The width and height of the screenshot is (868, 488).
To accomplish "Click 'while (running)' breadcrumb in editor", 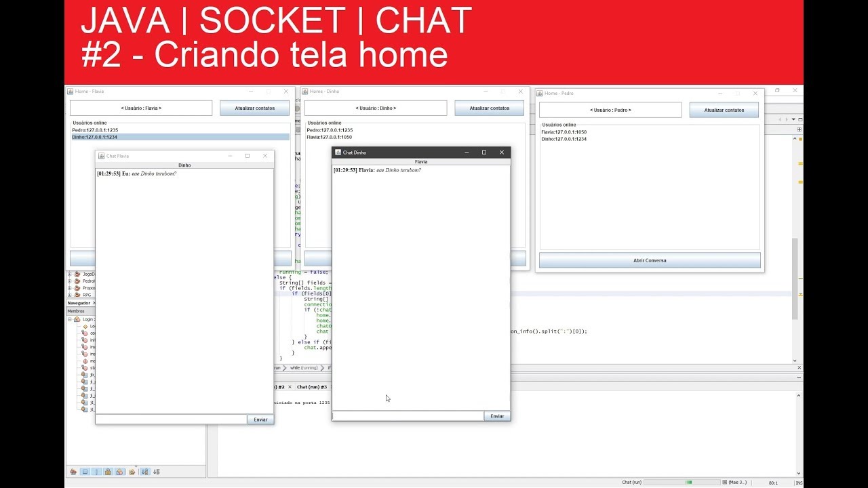I will 304,368.
